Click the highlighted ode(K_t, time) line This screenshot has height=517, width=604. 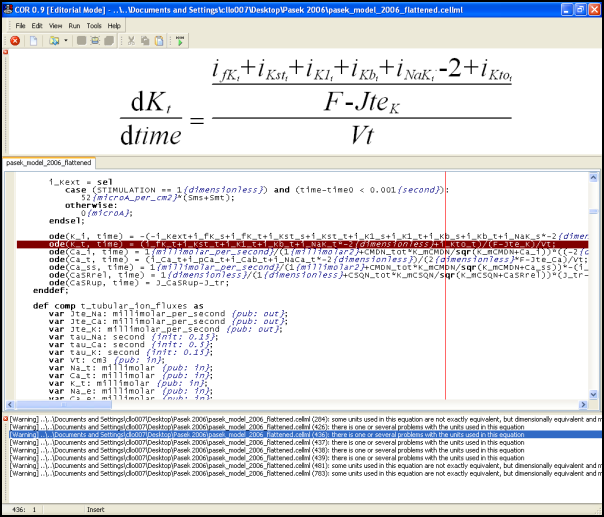coord(302,244)
